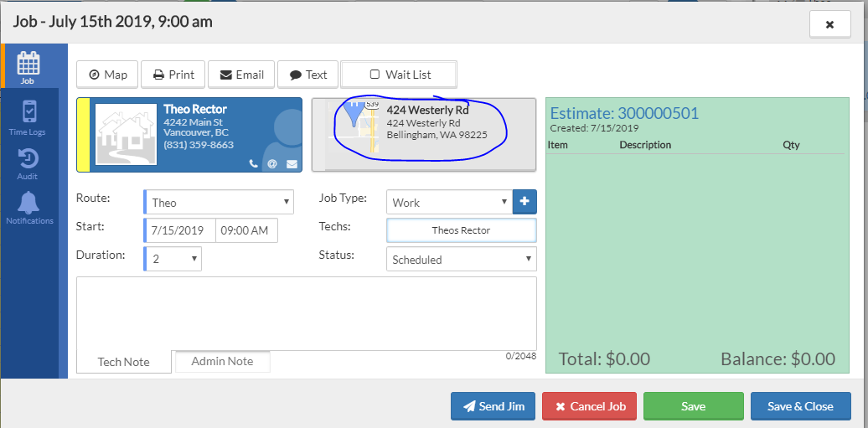The width and height of the screenshot is (868, 428).
Task: Open the Job calendar sidebar icon
Action: 28,65
